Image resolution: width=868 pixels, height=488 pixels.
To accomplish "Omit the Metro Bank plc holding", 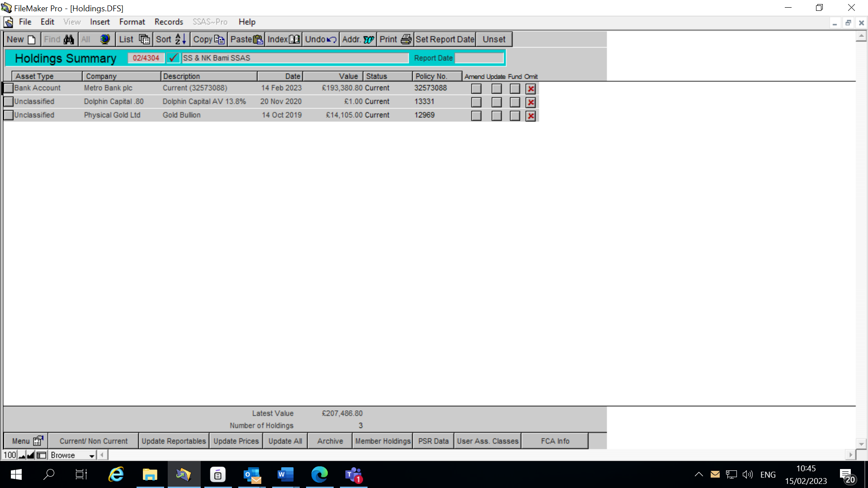I will point(531,89).
